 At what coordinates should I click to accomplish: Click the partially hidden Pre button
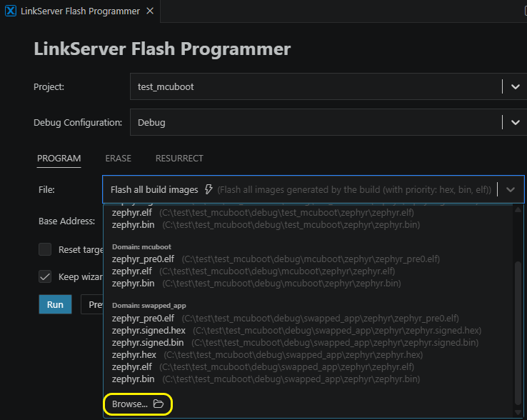(91, 304)
